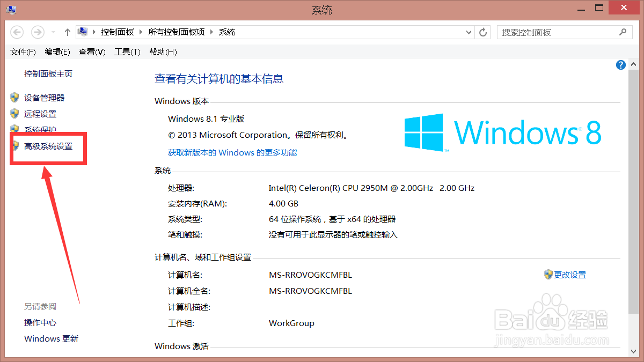Screen dimensions: 644x362
Task: Open the recent locations dropdown arrow
Action: tap(53, 33)
